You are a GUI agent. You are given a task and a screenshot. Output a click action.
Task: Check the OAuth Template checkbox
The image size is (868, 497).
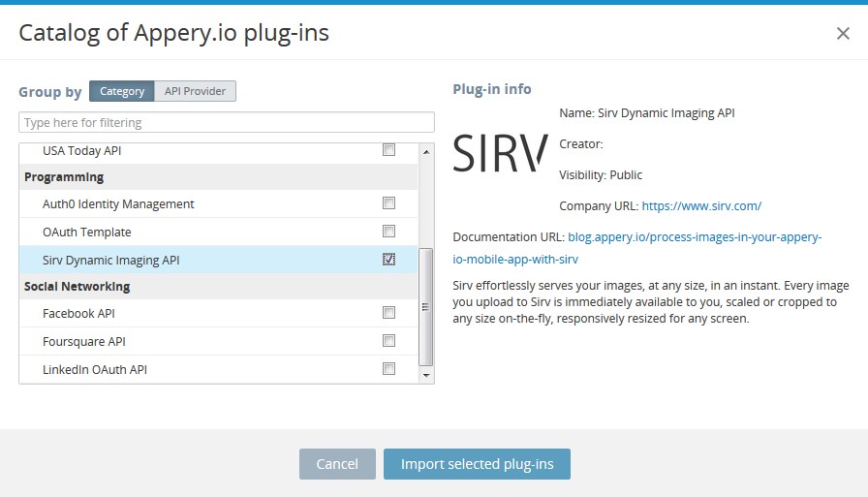click(388, 231)
